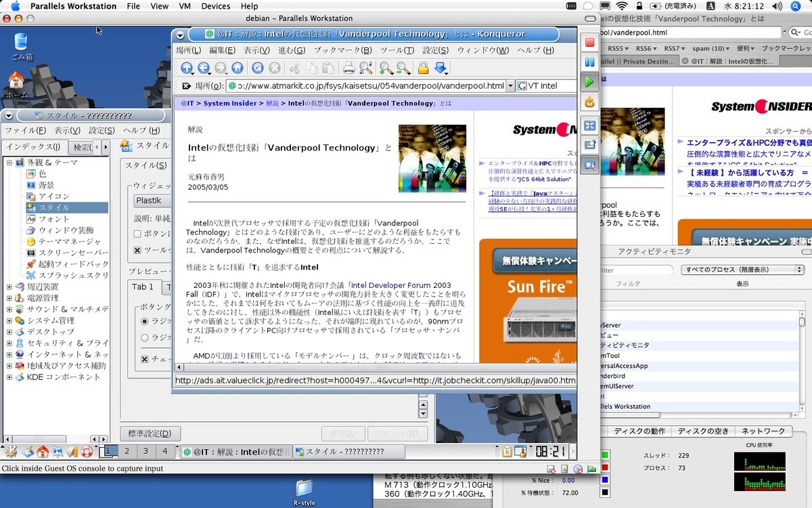Click the padlock security icon in Konqueror

pos(424,68)
